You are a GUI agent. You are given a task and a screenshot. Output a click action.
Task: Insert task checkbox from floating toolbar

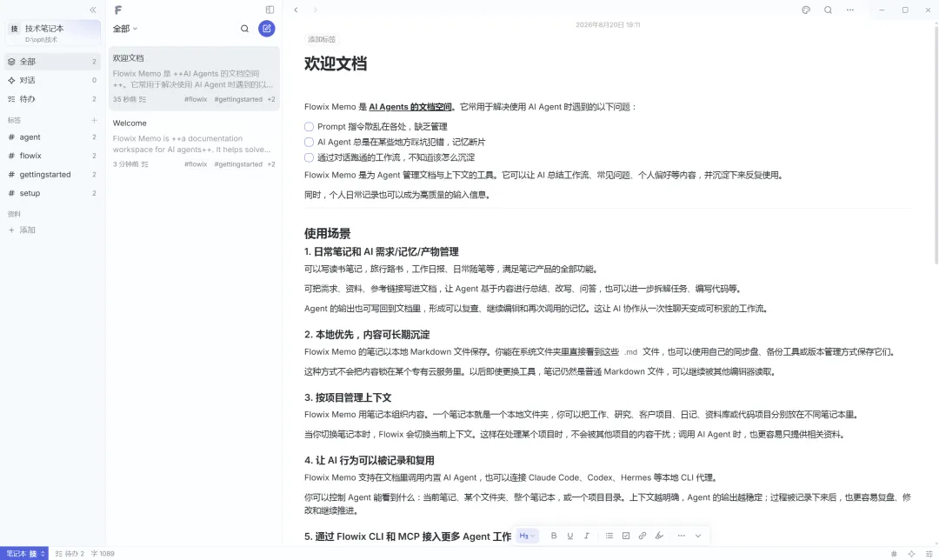[x=626, y=536]
